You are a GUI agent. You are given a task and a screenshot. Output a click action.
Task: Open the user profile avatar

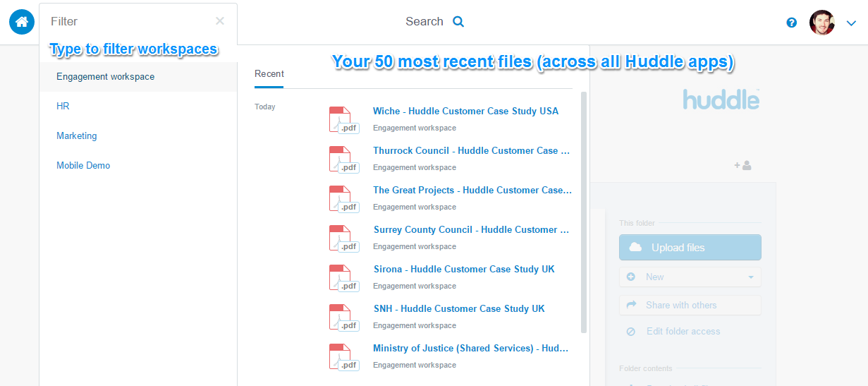822,23
